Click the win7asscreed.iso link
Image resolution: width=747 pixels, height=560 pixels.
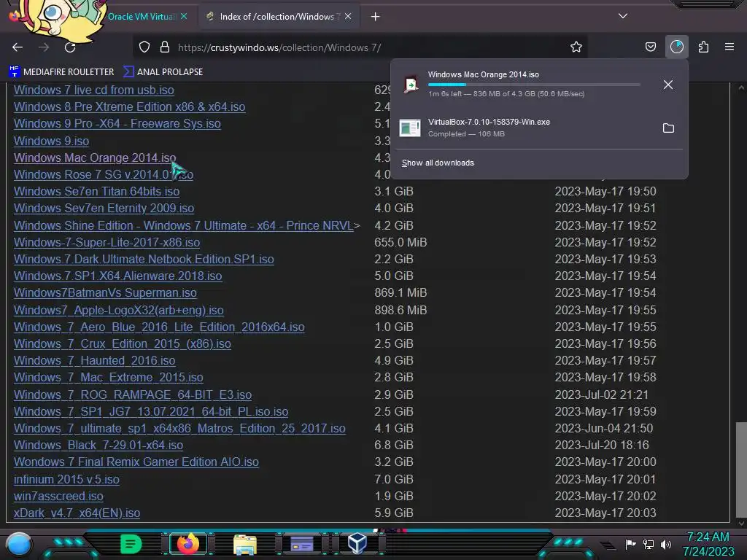(x=58, y=496)
